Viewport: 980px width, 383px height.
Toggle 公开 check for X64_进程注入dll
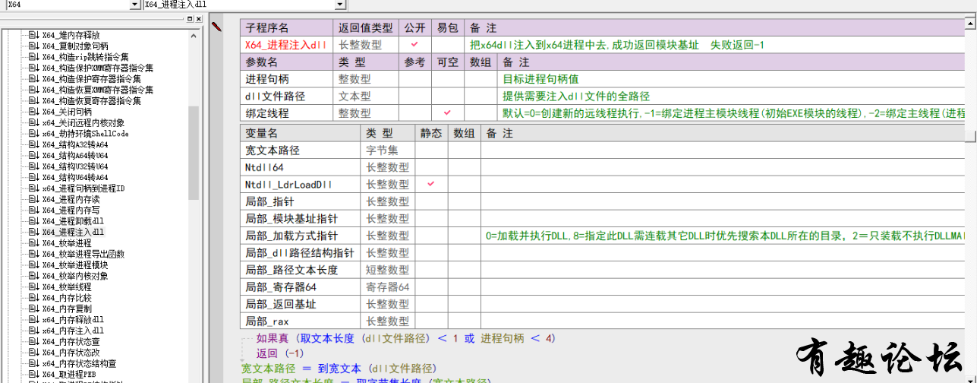click(414, 45)
